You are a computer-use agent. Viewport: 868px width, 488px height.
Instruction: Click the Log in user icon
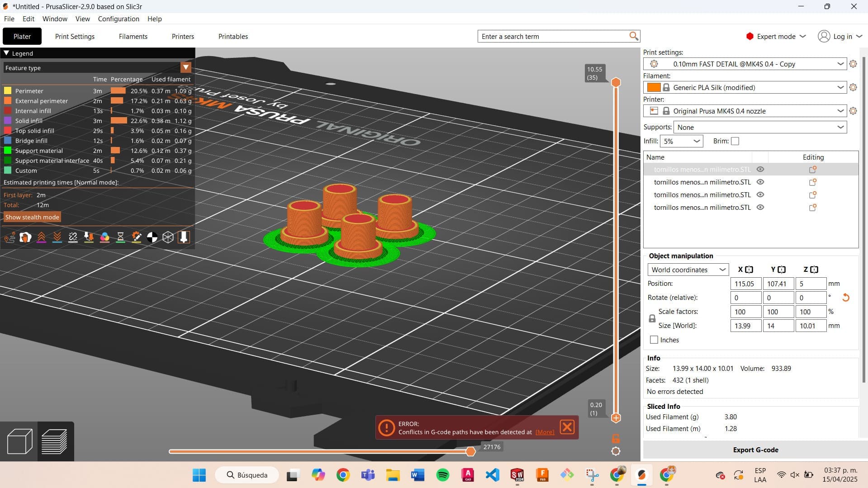(x=824, y=36)
